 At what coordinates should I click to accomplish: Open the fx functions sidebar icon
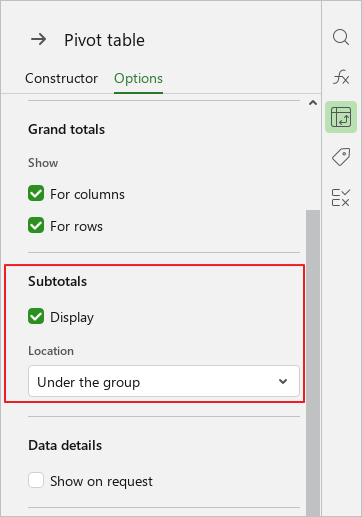click(x=341, y=77)
